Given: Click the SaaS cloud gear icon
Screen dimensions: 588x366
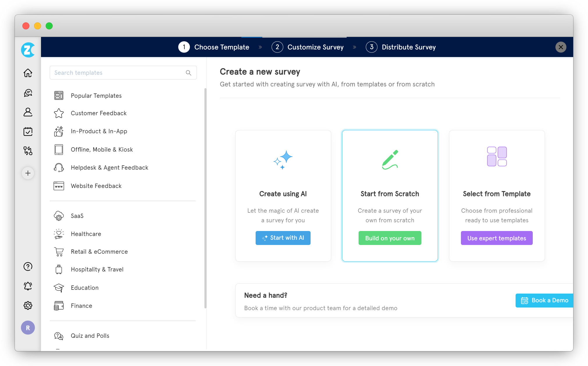Looking at the screenshot, I should click(59, 216).
